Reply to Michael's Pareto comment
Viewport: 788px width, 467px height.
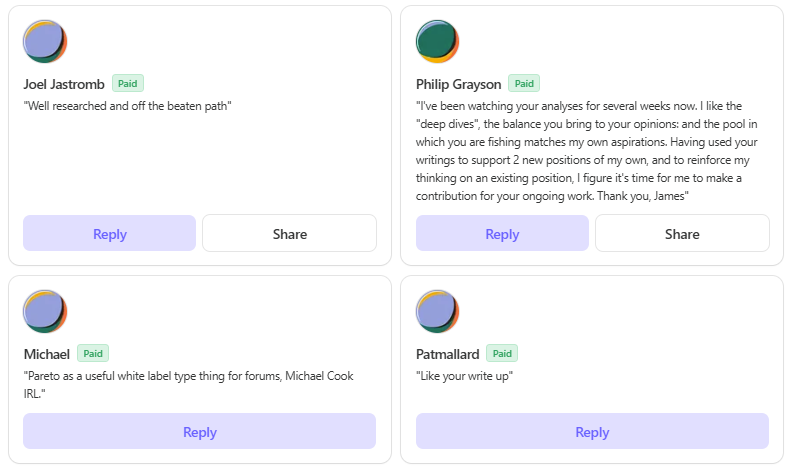[200, 431]
